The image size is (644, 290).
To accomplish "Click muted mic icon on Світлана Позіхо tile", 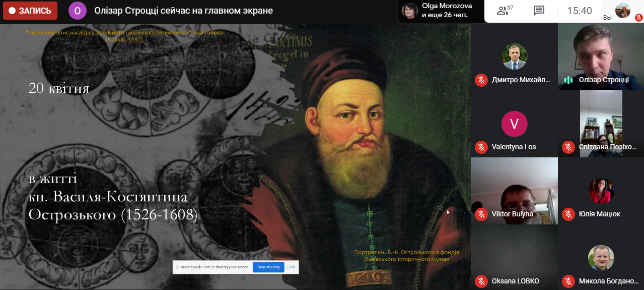I will [568, 147].
